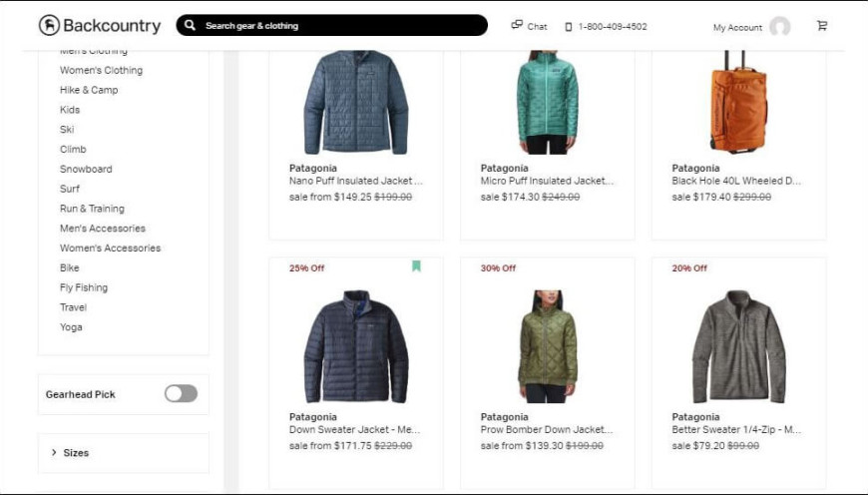Click the 25% Off badge
868x495 pixels.
[306, 268]
